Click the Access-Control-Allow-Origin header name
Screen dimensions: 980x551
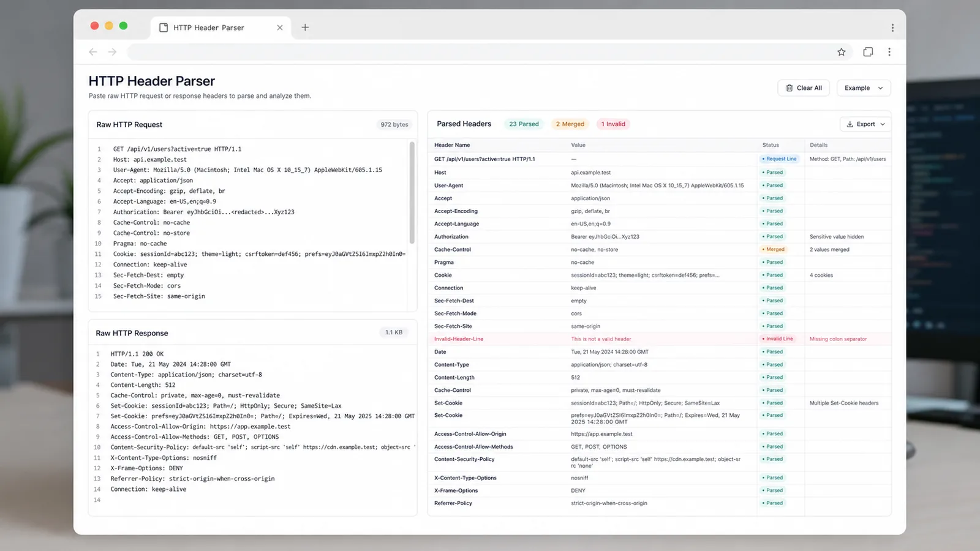click(x=470, y=434)
